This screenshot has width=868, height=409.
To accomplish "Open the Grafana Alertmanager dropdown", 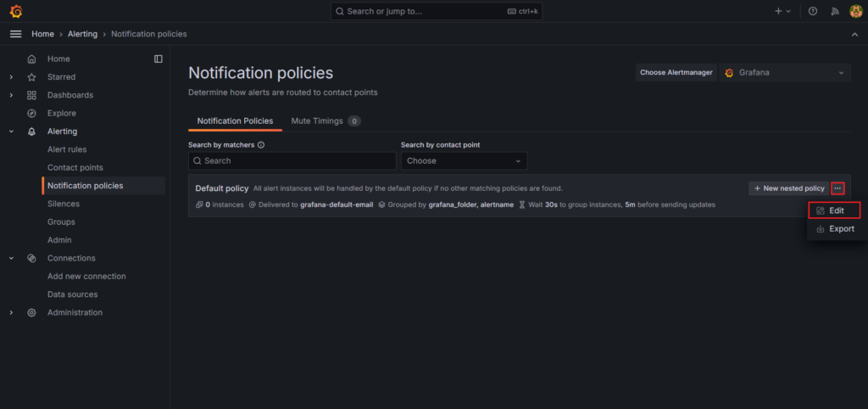I will pos(784,73).
